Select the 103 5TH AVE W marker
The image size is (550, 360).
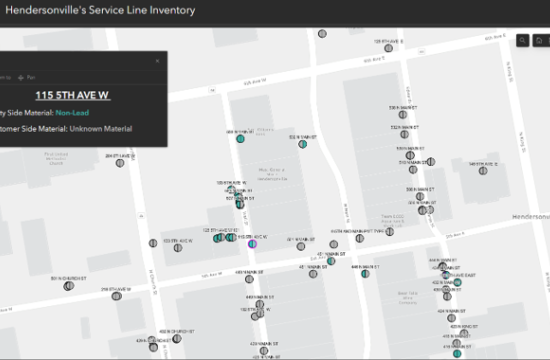click(178, 248)
